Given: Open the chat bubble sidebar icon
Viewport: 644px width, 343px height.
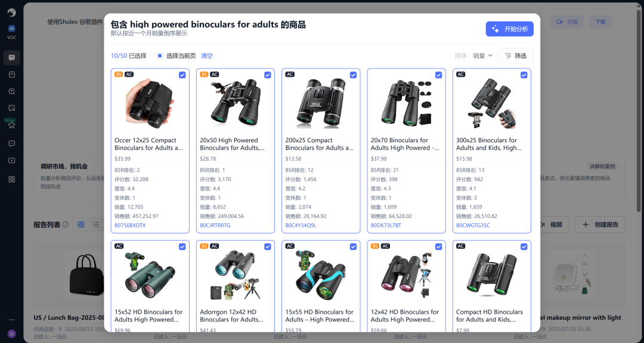Looking at the screenshot, I should pos(11,58).
